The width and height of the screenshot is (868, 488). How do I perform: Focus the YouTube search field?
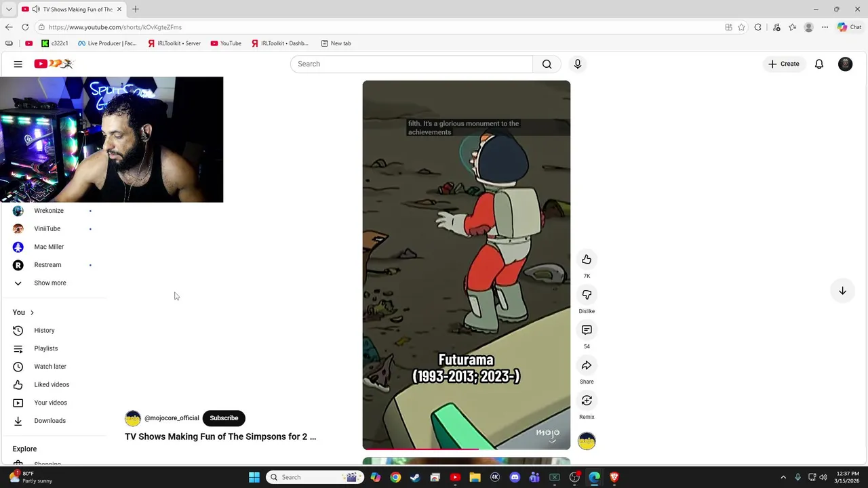pos(412,64)
